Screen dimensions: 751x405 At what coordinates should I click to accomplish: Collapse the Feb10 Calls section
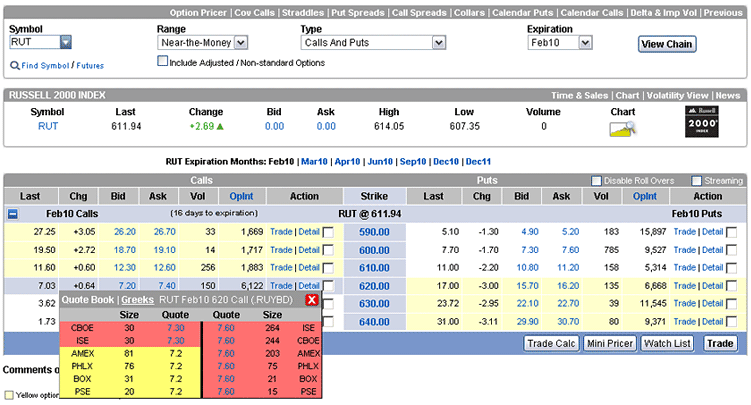(x=12, y=214)
